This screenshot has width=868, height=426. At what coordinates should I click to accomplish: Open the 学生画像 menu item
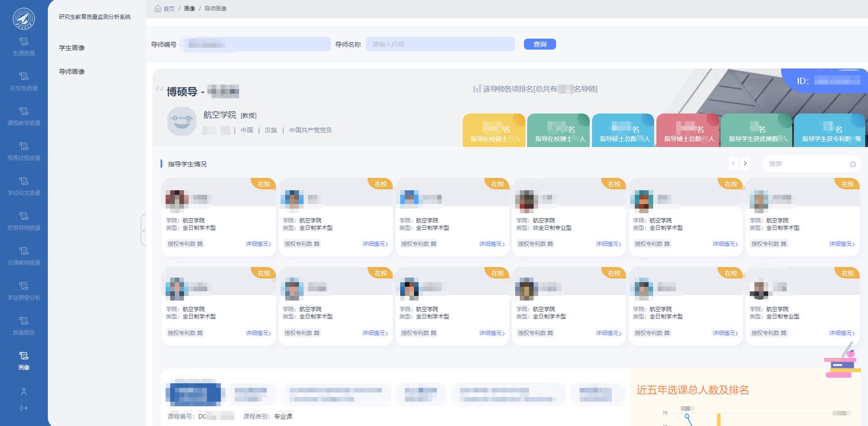pos(72,48)
